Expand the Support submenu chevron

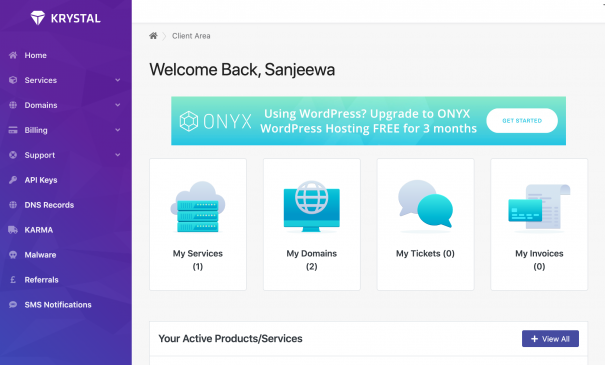[x=118, y=155]
